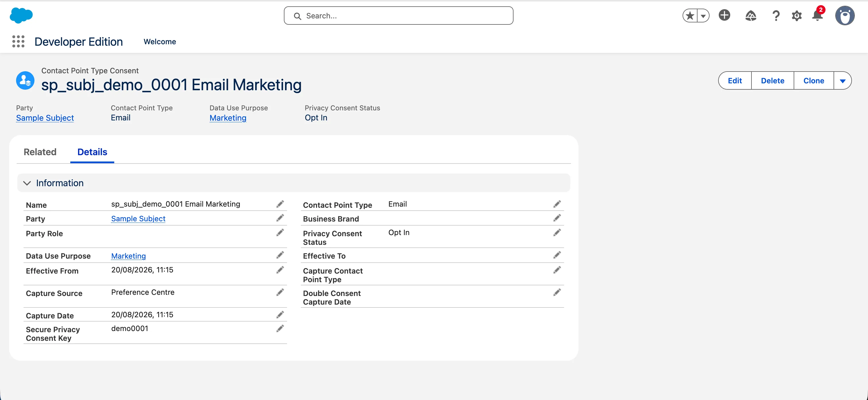Viewport: 868px width, 400px height.
Task: Click the Name value in Information section
Action: tap(176, 204)
